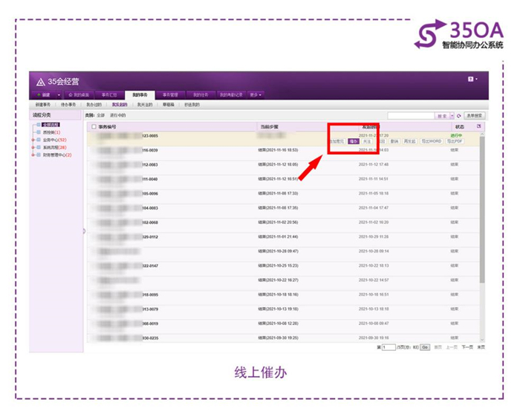Click the 搜索 button

click(442, 116)
